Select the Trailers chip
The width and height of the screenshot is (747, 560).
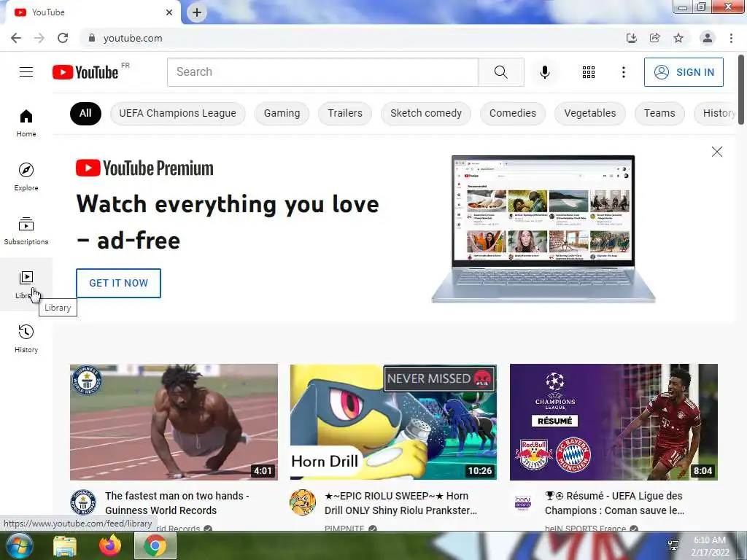click(x=345, y=113)
